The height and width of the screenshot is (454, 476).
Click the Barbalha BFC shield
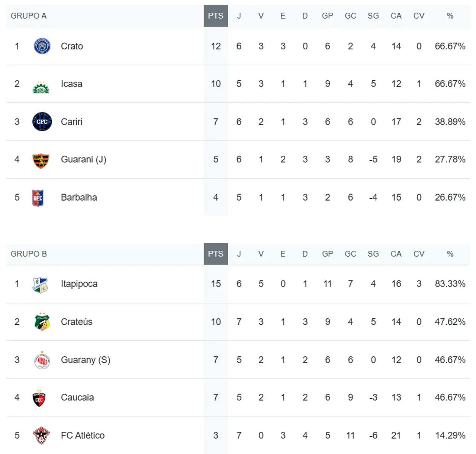[x=38, y=198]
